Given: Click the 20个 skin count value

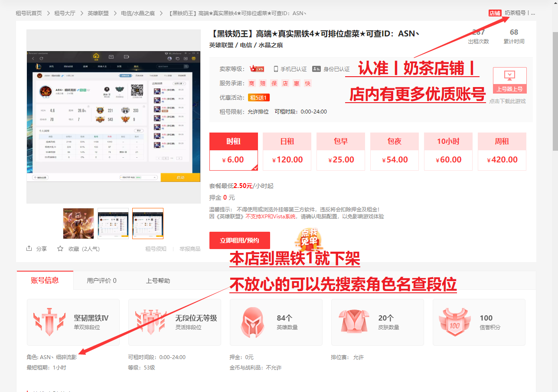Looking at the screenshot, I should coord(386,318).
